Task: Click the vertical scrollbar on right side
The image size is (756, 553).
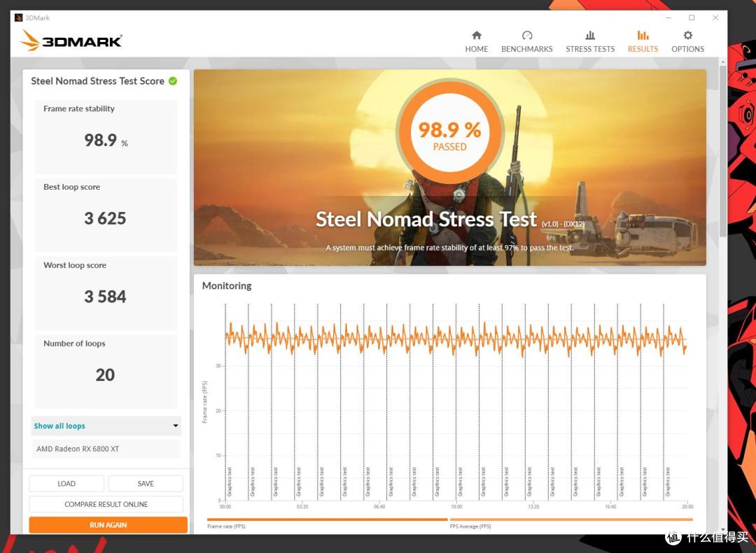Action: click(722, 150)
